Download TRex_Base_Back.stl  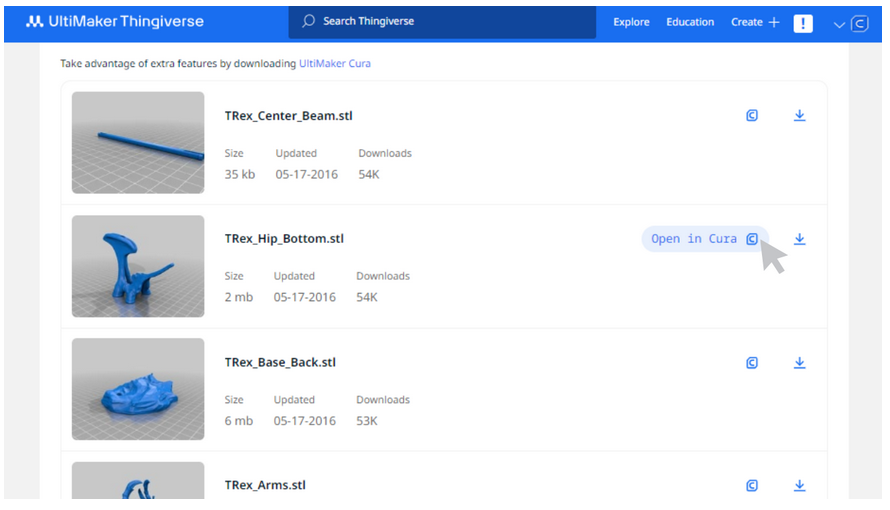click(x=799, y=363)
